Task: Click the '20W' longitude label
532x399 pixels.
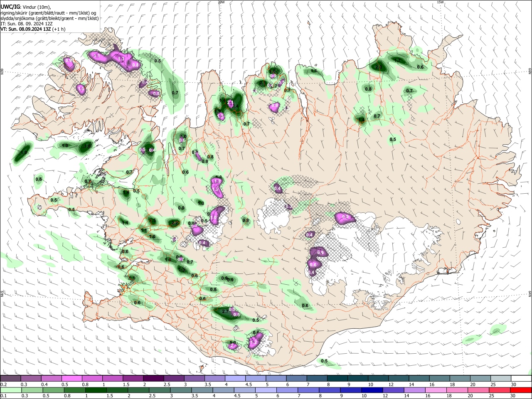Action: click(221, 2)
